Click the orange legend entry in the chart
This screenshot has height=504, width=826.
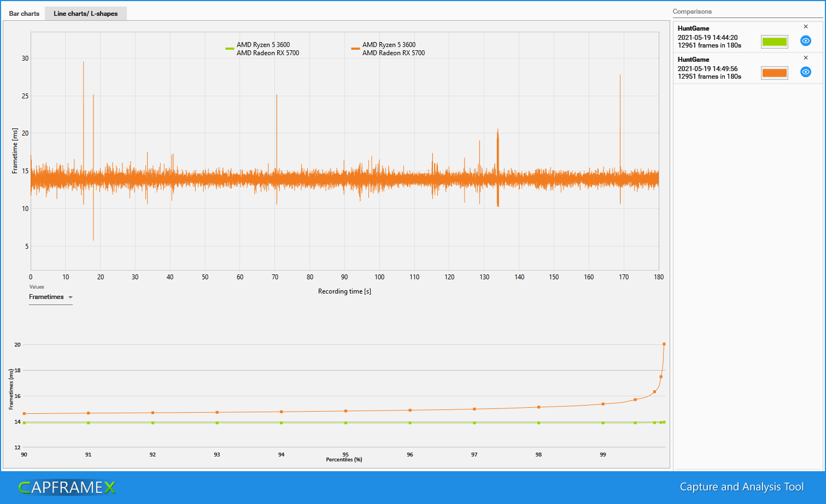(x=388, y=49)
